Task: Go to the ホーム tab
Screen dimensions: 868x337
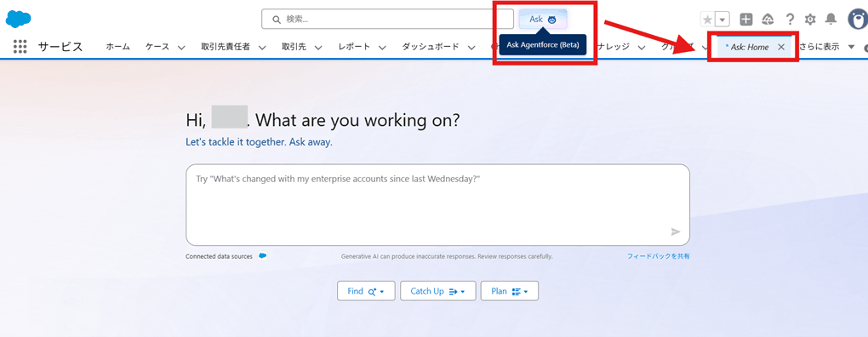Action: (118, 47)
